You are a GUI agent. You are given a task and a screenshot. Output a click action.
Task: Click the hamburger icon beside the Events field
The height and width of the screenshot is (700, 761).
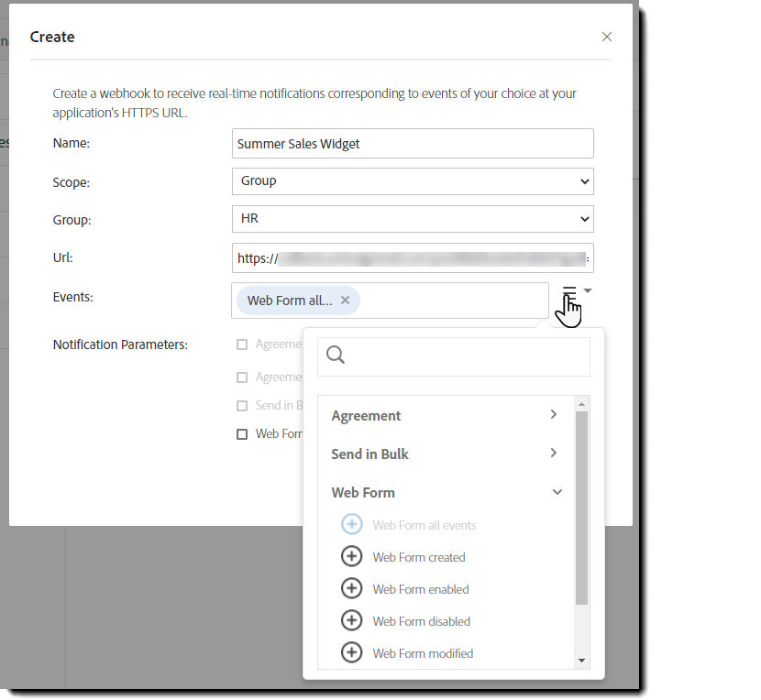(569, 289)
